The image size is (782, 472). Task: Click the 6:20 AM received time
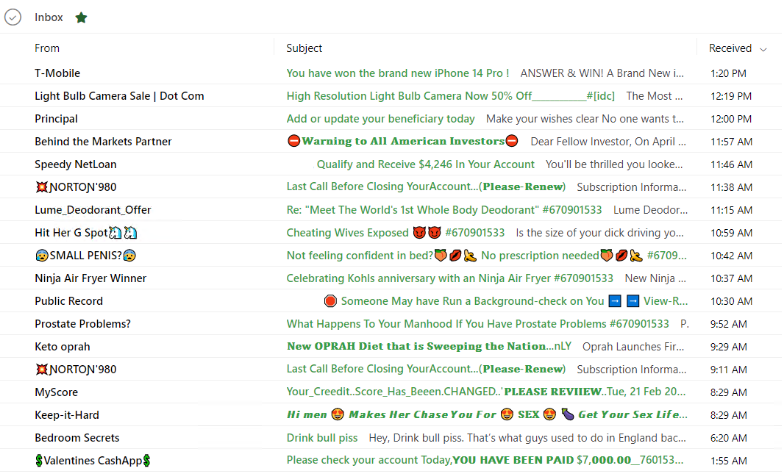click(729, 438)
